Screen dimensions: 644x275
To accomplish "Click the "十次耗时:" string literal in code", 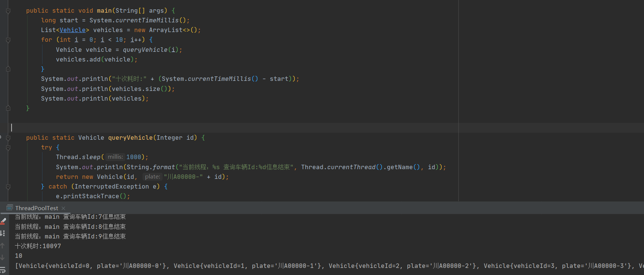I will point(129,79).
